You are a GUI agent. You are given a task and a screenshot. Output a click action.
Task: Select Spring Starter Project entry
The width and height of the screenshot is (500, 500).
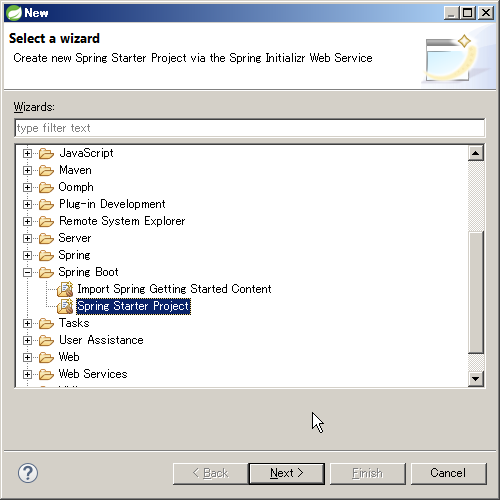[133, 306]
